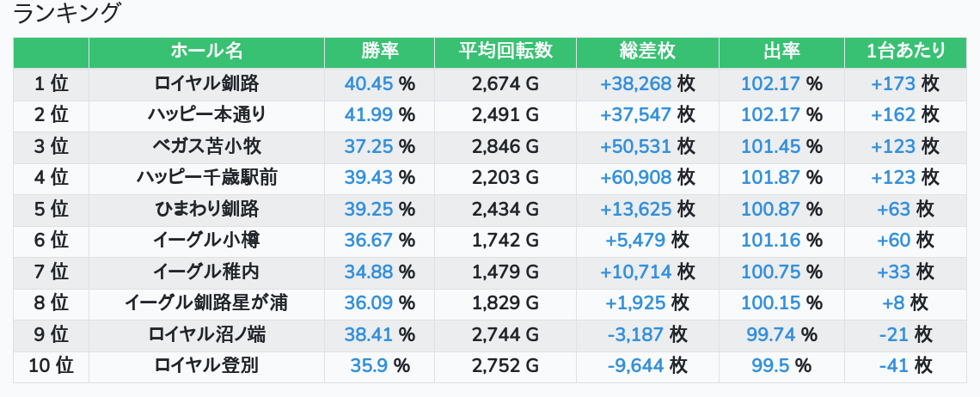The width and height of the screenshot is (980, 397).
Task: Click the 40.45 win rate value
Action: [369, 83]
